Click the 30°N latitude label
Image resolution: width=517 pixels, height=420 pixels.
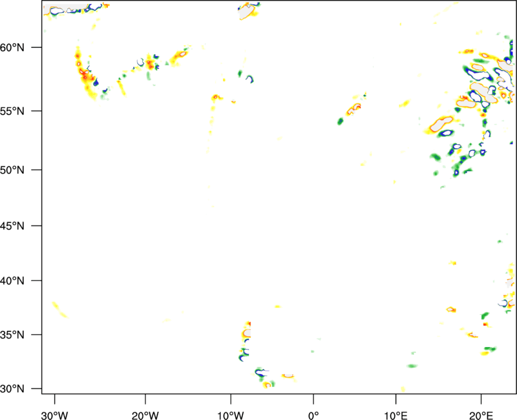[12, 389]
